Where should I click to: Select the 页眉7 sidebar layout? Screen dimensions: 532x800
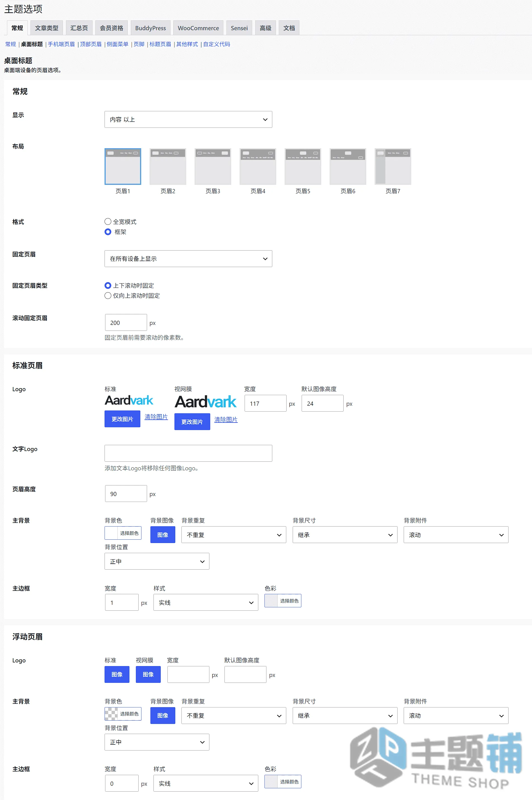pos(393,166)
